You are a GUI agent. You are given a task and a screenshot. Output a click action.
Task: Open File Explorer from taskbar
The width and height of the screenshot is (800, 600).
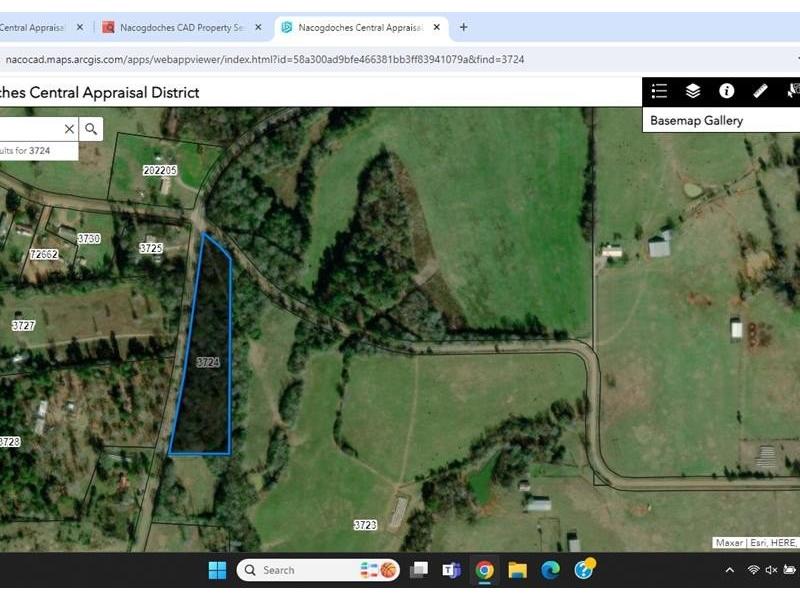(x=517, y=570)
